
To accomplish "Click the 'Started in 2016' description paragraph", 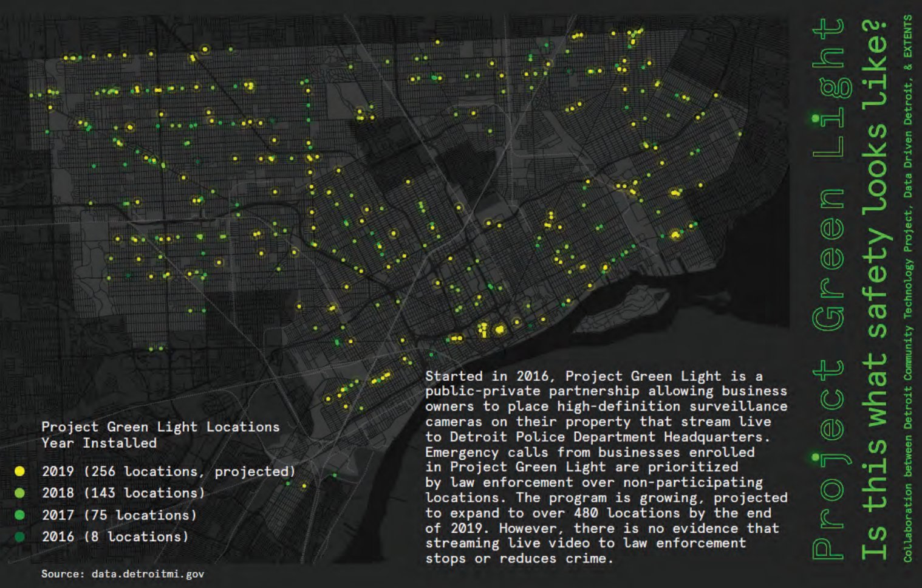I will click(x=606, y=467).
